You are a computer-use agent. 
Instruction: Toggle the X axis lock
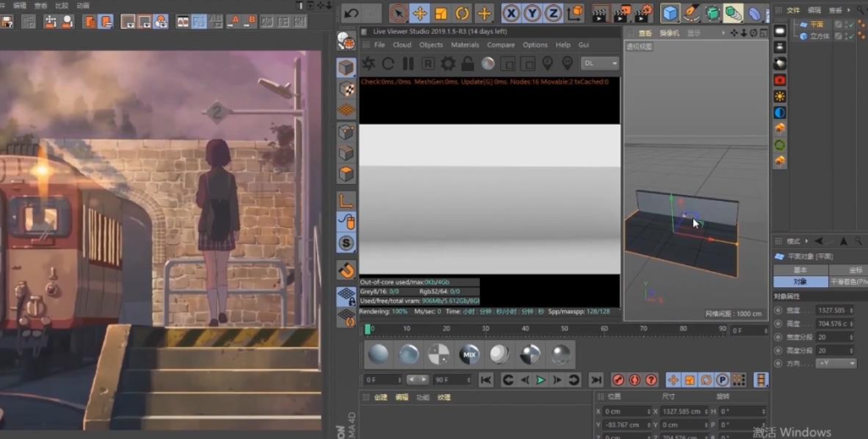coord(511,14)
